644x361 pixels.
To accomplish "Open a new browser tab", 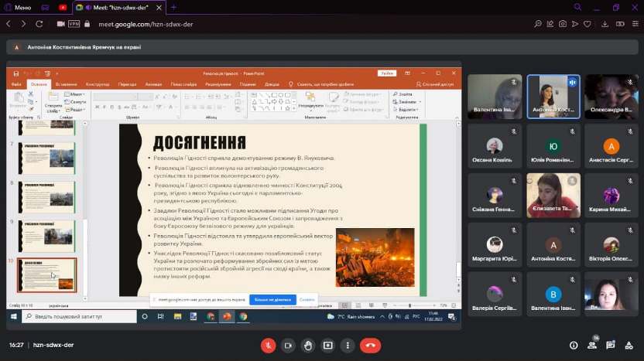I will (x=173, y=7).
